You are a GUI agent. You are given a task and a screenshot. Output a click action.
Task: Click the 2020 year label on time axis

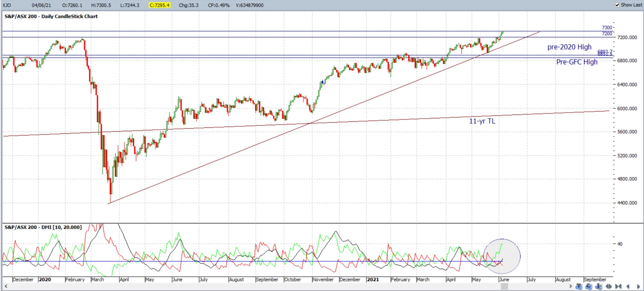coord(45,279)
